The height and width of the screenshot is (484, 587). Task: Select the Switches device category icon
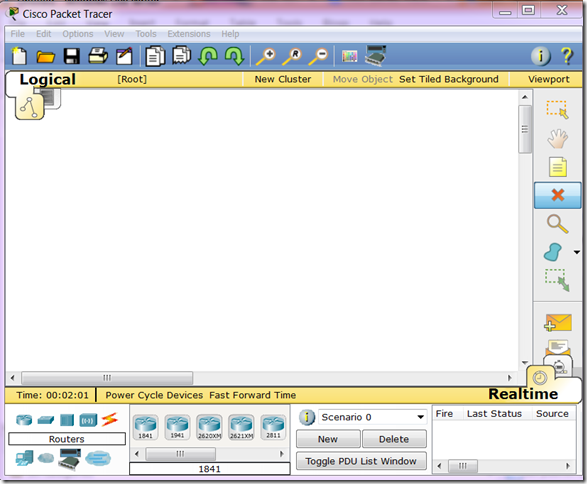click(x=46, y=420)
